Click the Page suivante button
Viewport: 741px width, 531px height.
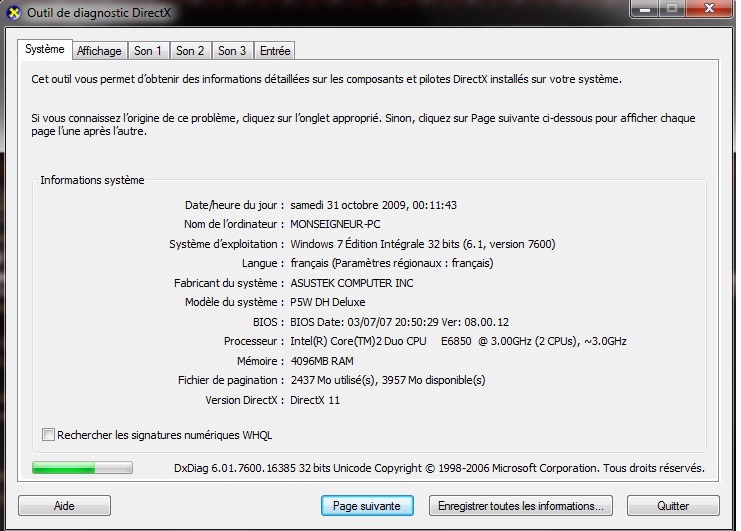367,505
